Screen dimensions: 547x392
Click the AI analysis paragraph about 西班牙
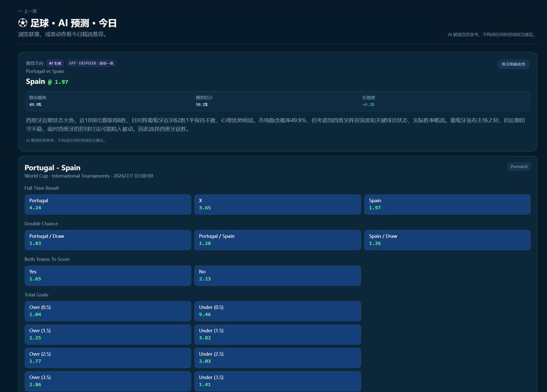point(276,125)
